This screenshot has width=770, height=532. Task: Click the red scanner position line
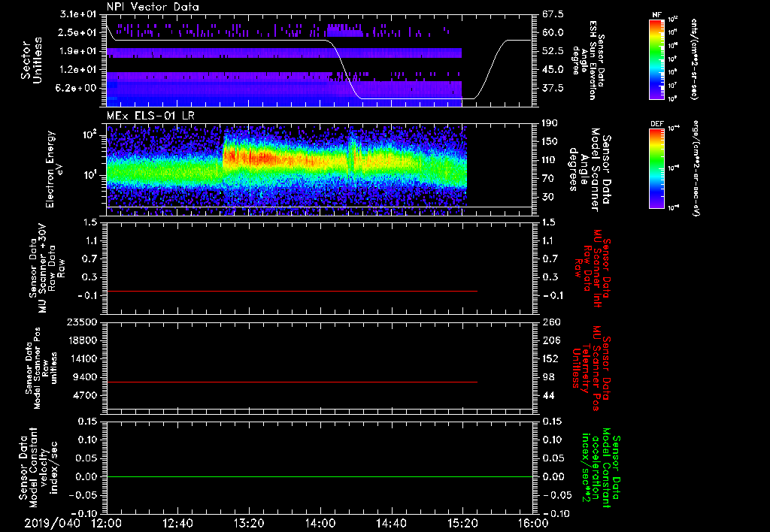[292, 382]
